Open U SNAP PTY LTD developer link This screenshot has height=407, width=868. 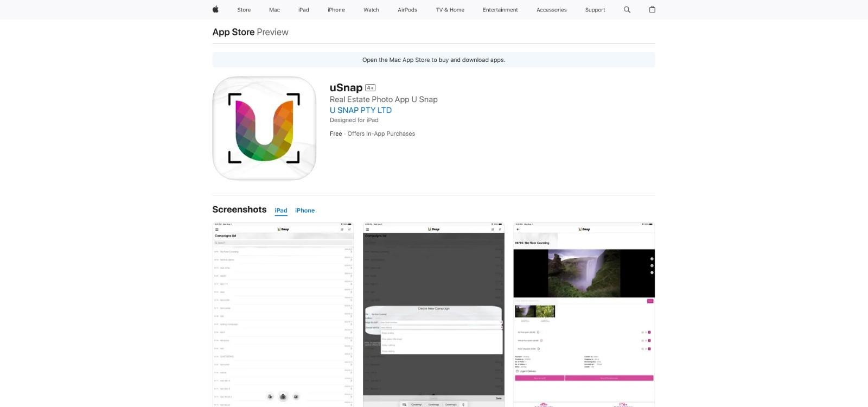click(x=361, y=110)
